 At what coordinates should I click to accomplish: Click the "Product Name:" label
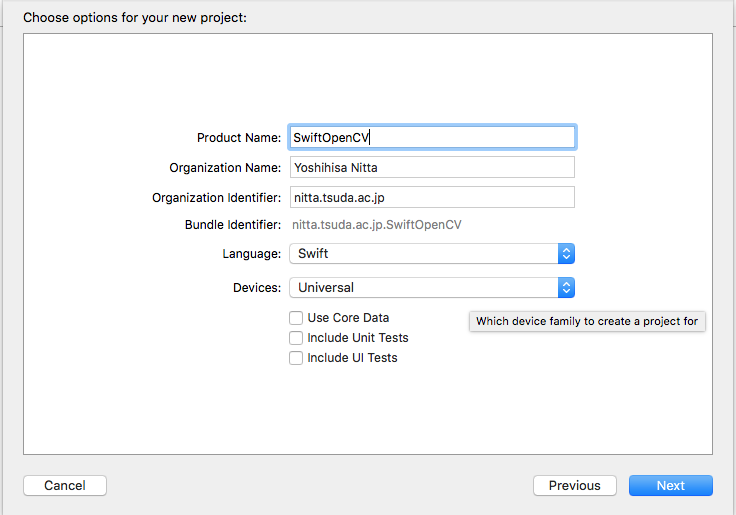click(239, 138)
